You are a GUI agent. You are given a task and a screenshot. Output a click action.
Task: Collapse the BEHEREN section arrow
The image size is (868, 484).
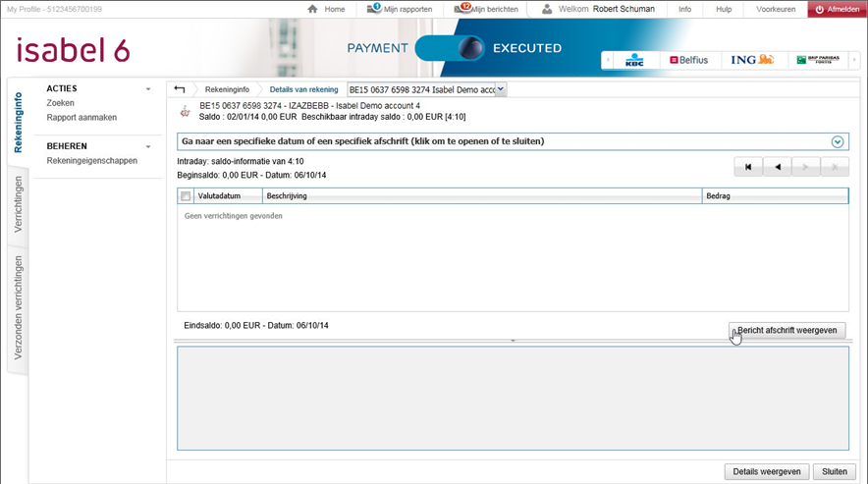click(148, 146)
